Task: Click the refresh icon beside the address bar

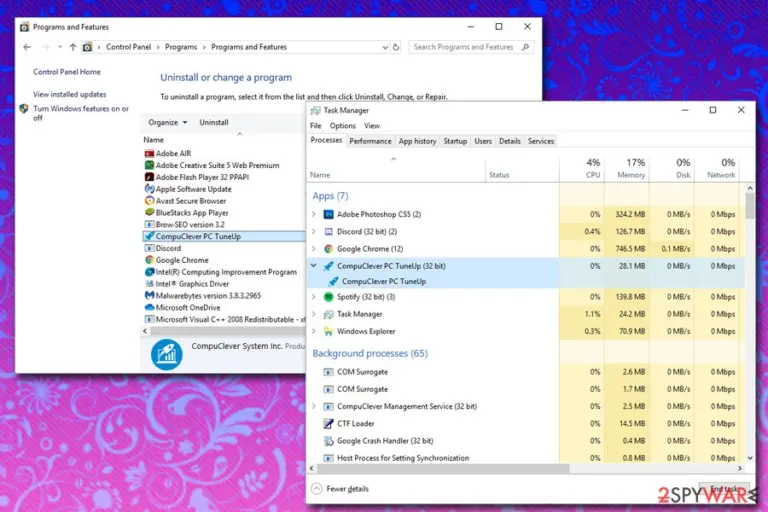Action: click(396, 47)
